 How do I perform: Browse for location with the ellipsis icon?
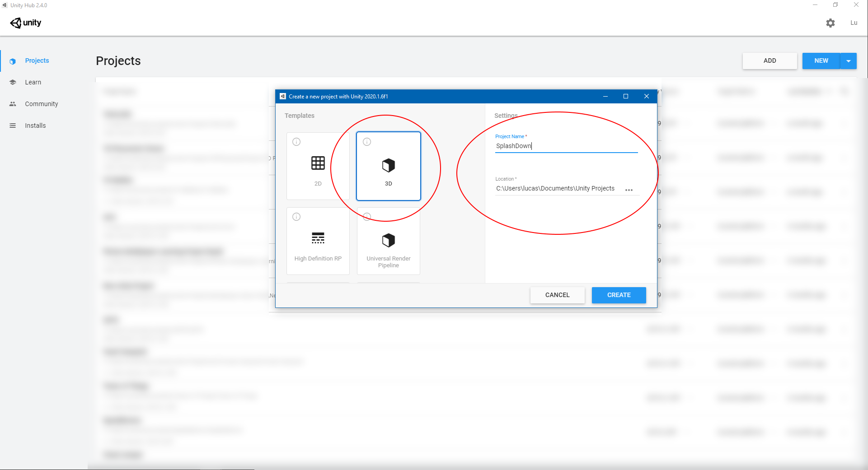coord(629,190)
